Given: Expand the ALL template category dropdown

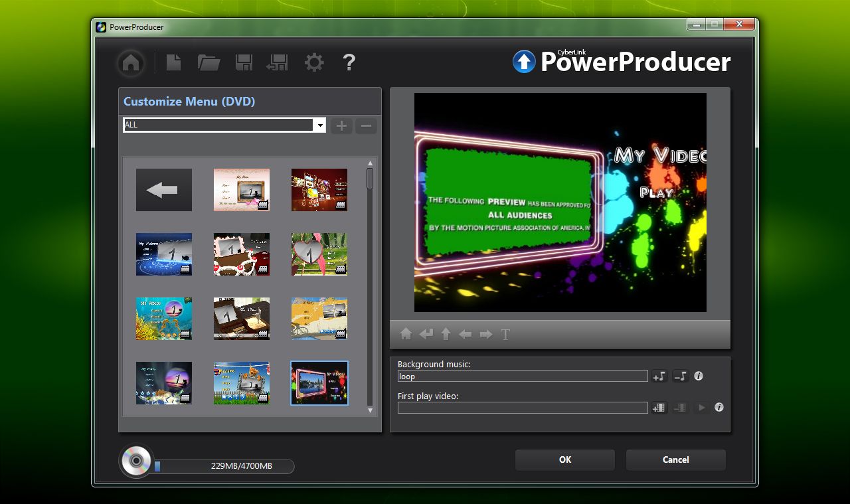Looking at the screenshot, I should [319, 125].
